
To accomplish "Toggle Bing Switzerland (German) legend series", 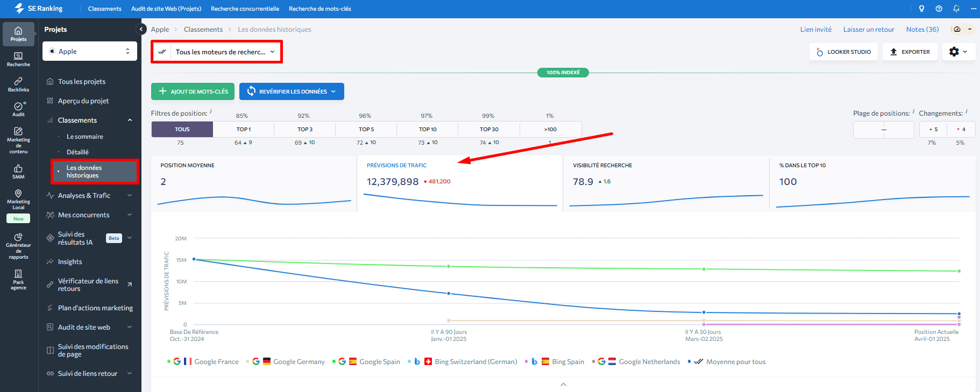I will coord(462,361).
